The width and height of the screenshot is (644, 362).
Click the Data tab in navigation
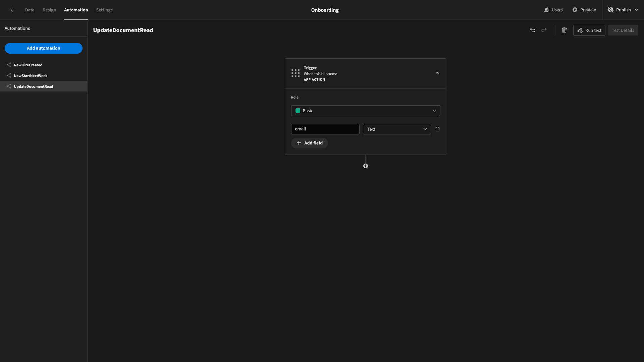pos(30,10)
